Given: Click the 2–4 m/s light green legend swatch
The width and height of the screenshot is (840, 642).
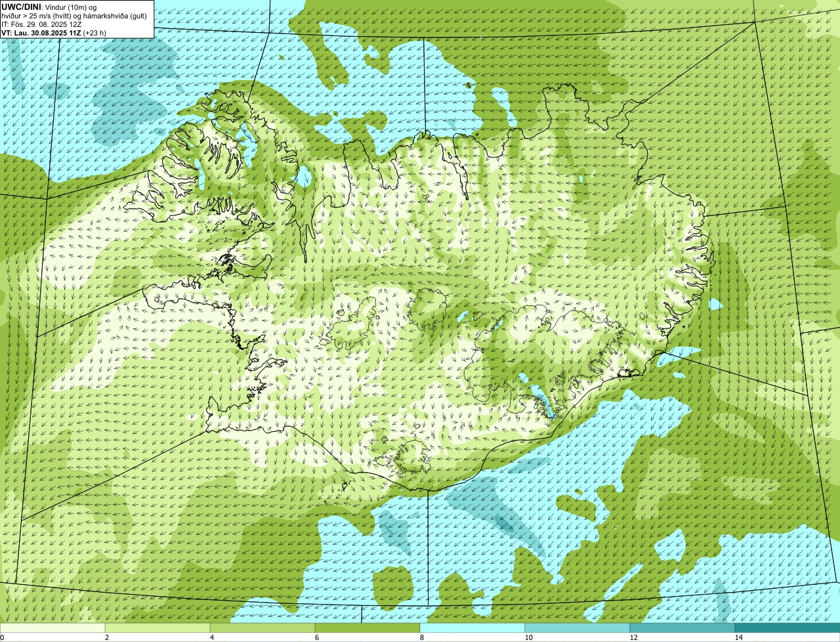Looking at the screenshot, I should click(157, 628).
